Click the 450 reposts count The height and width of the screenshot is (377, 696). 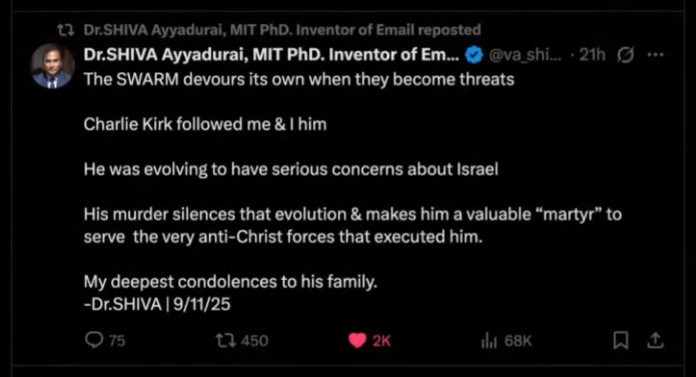pos(254,341)
